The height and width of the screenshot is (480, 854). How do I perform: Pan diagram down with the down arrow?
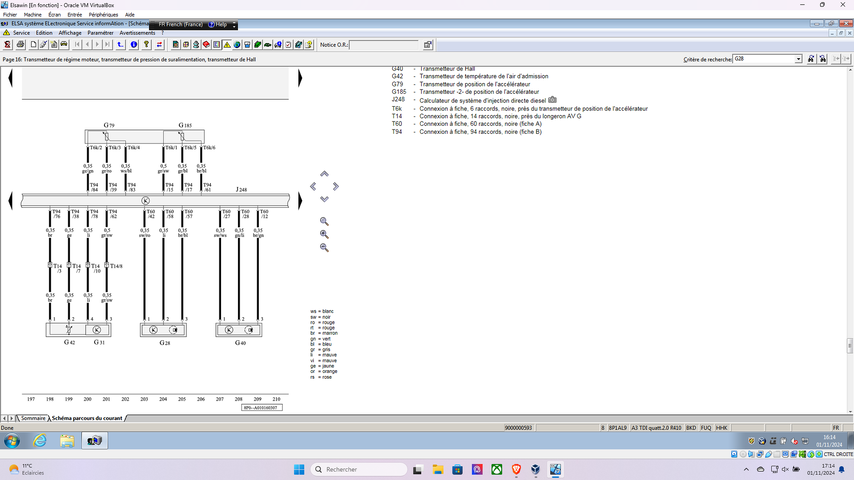click(324, 199)
